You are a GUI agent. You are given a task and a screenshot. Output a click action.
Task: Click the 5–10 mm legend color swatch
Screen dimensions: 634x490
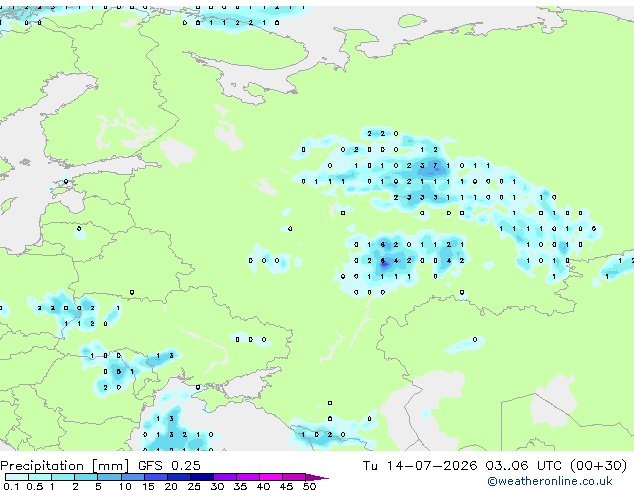tap(109, 477)
